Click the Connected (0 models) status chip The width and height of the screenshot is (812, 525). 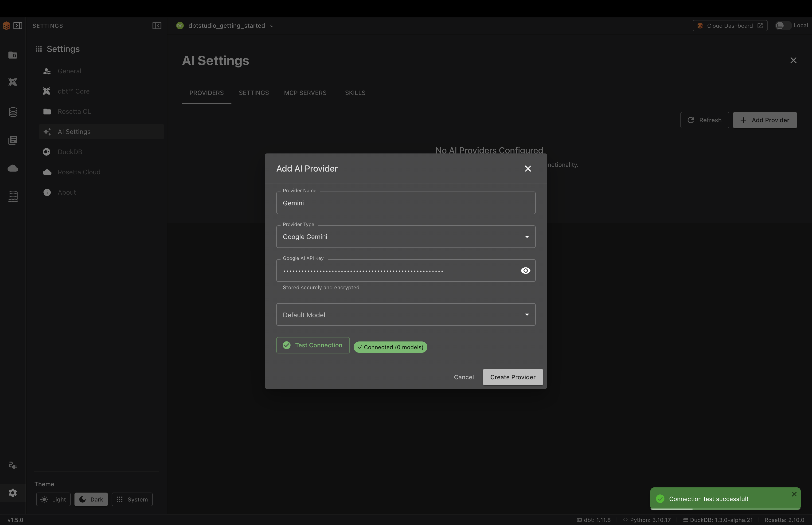click(390, 347)
